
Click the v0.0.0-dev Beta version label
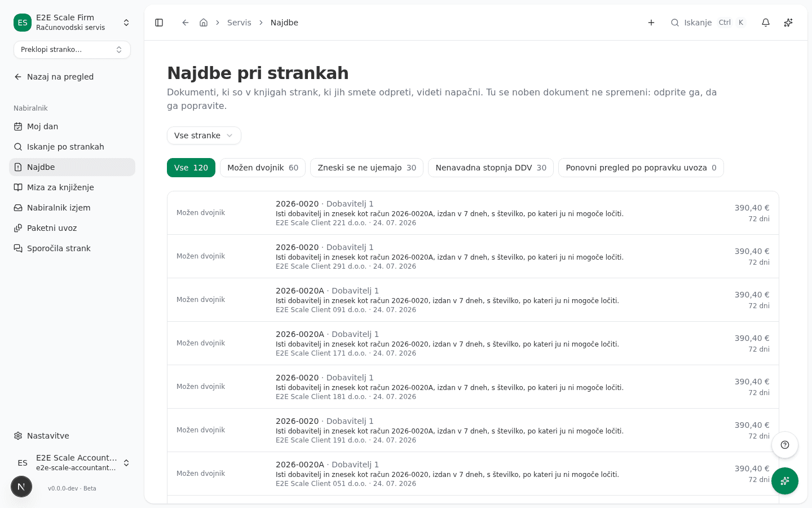pos(72,488)
